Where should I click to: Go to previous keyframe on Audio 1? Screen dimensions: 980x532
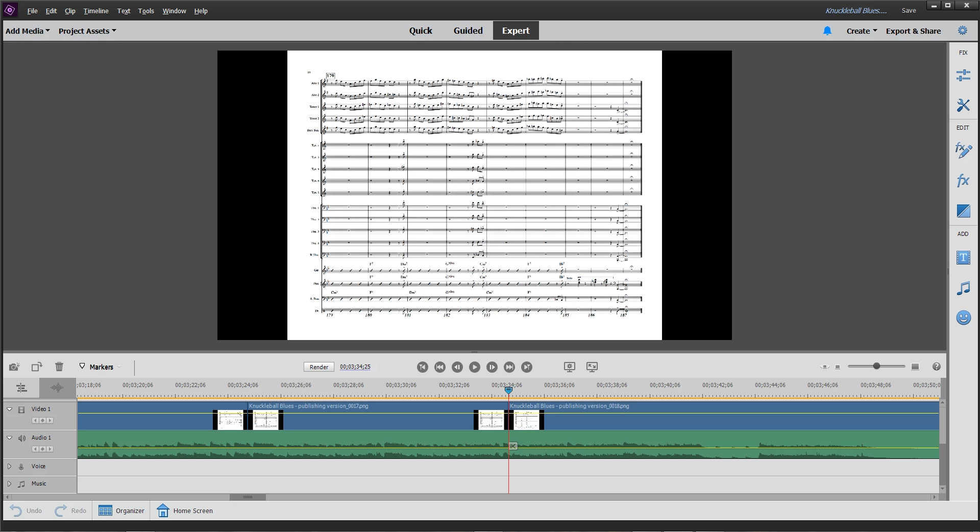(x=35, y=449)
